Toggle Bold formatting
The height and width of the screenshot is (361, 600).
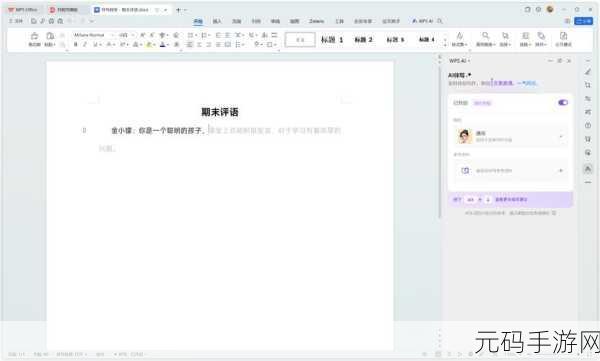point(76,45)
